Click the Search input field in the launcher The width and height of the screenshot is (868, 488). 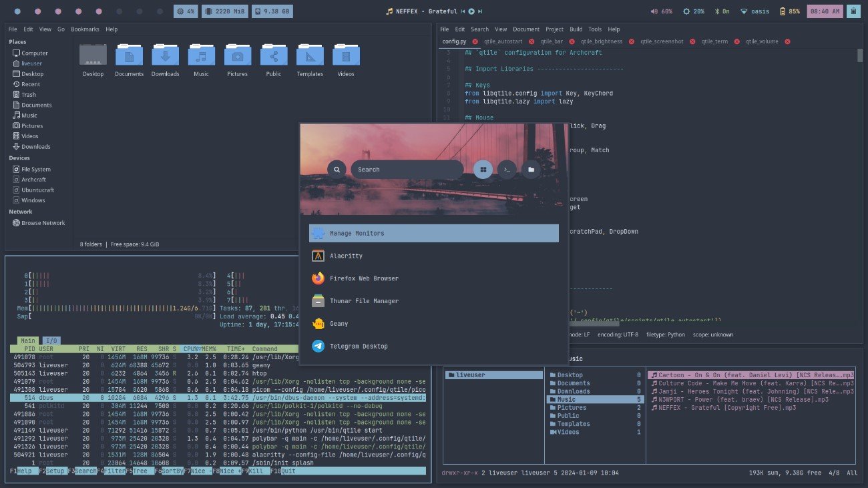click(x=407, y=169)
